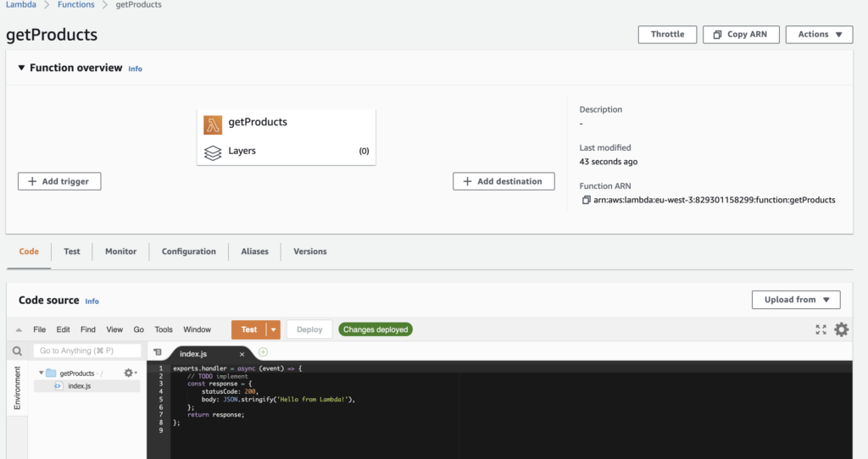The width and height of the screenshot is (868, 459).
Task: Click the Layers row in overview
Action: click(287, 151)
